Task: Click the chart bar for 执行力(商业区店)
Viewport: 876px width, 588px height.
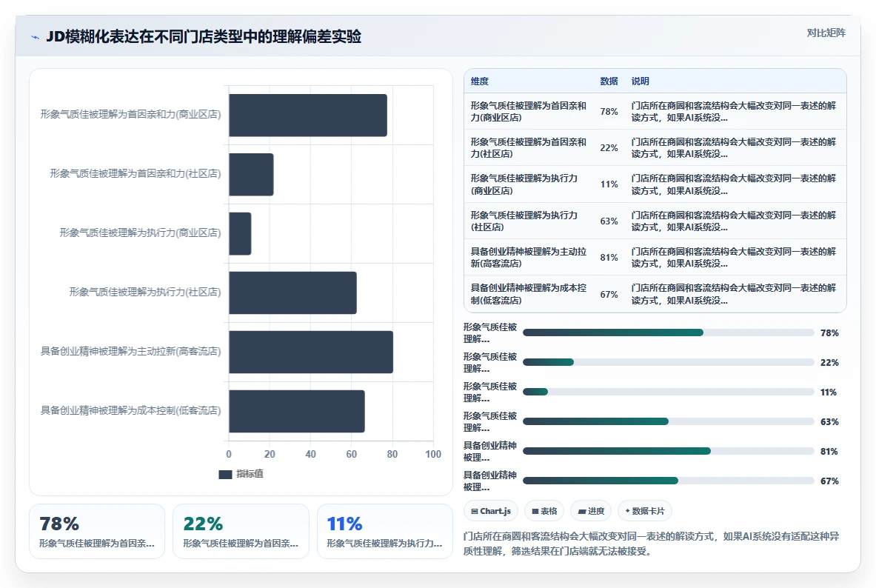Action: click(240, 233)
